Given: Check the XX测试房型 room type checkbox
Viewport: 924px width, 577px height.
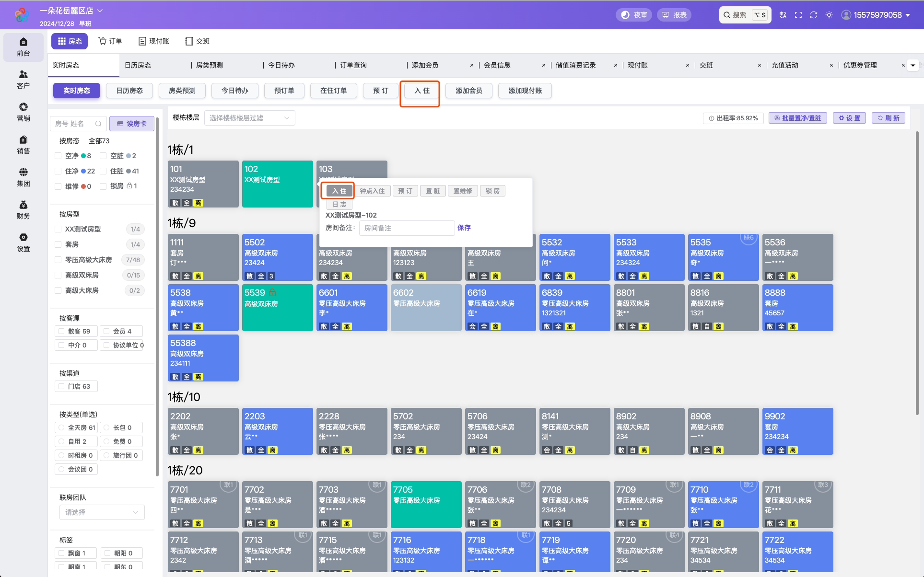Looking at the screenshot, I should [58, 229].
